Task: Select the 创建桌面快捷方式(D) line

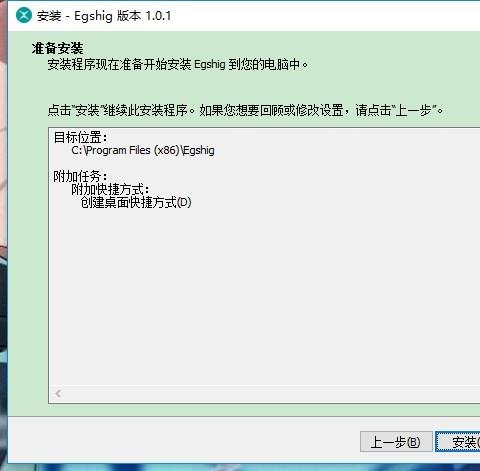Action: point(136,202)
